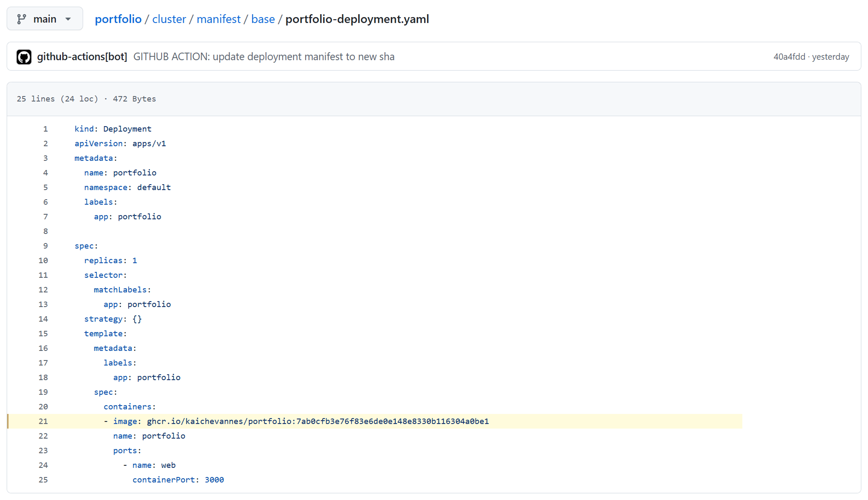
Task: Open the manifest folder breadcrumb
Action: pyautogui.click(x=219, y=19)
